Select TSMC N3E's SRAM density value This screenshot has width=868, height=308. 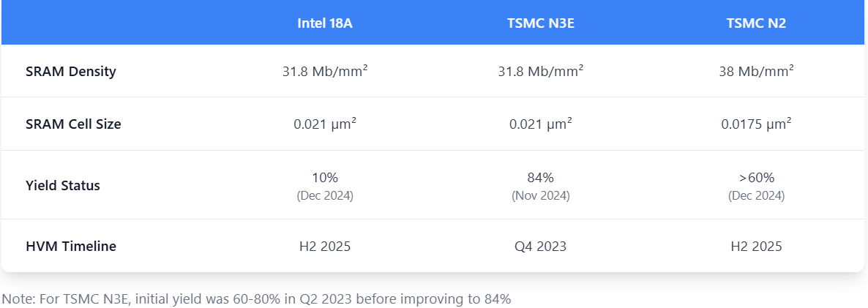pos(540,72)
